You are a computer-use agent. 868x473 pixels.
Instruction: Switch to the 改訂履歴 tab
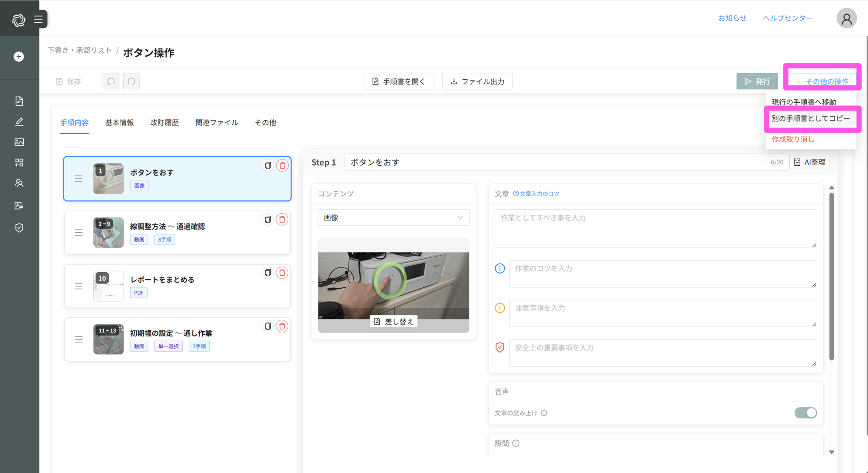pyautogui.click(x=164, y=123)
